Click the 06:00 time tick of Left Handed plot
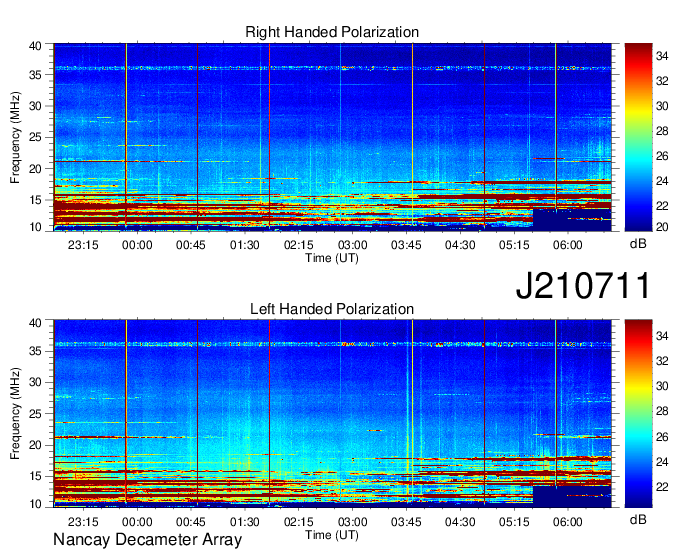This screenshot has width=680, height=552. (568, 521)
